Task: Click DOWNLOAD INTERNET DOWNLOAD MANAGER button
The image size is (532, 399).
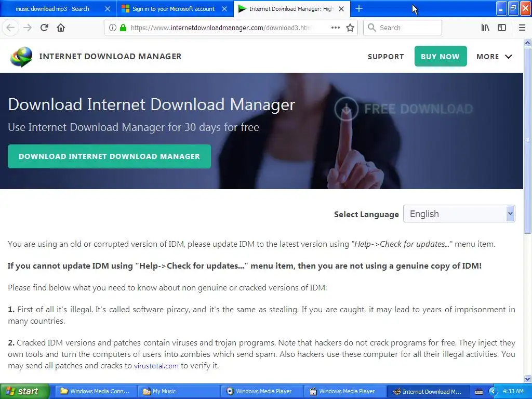Action: 109,156
